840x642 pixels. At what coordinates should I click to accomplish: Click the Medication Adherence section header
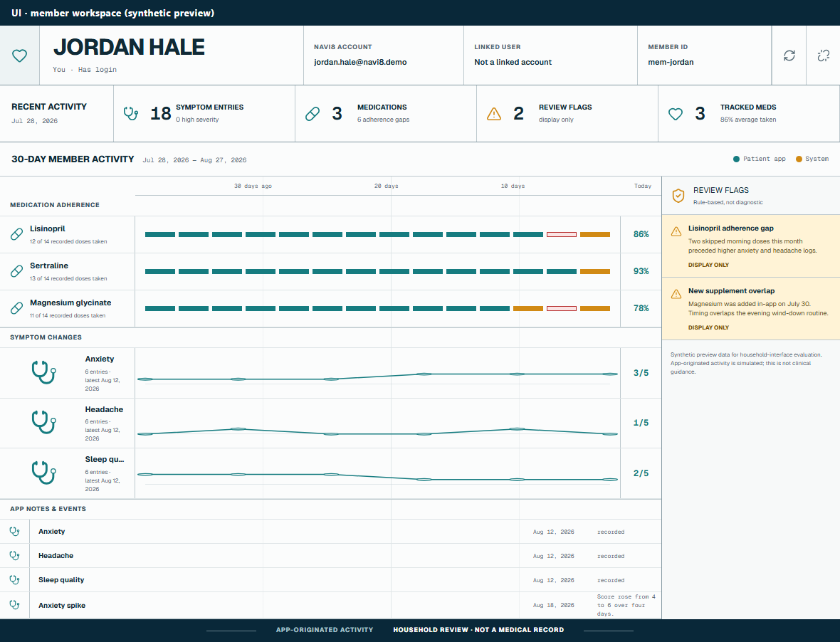[55, 205]
